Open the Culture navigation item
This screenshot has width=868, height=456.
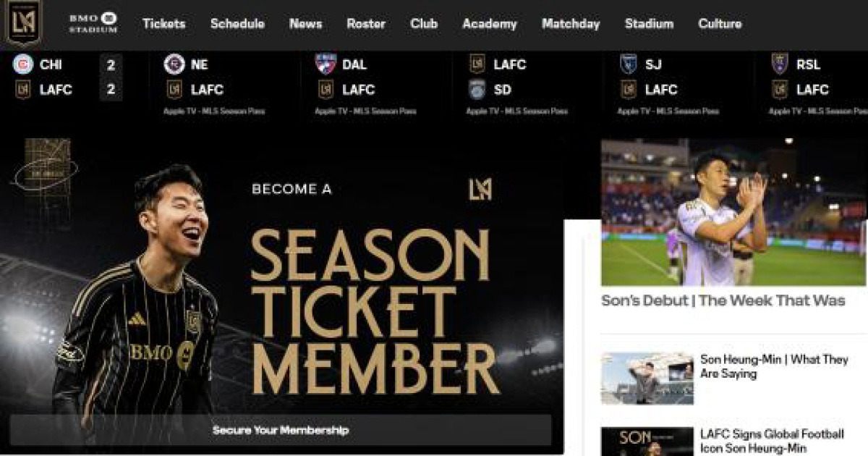coord(720,23)
